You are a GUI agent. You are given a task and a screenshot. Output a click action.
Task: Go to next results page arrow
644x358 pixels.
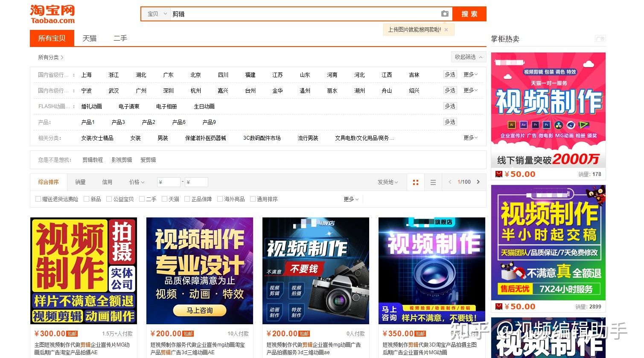pyautogui.click(x=478, y=182)
